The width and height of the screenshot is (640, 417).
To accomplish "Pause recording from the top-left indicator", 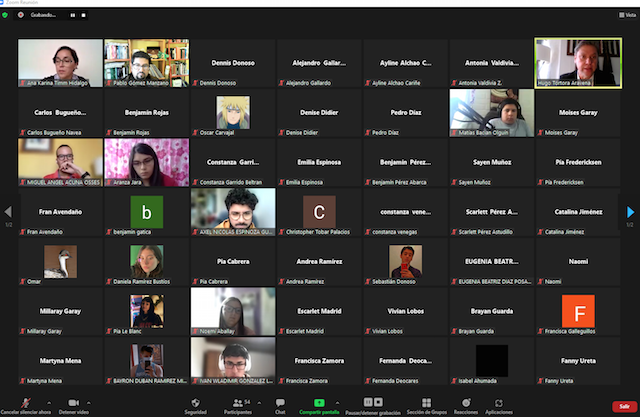I will [x=72, y=16].
